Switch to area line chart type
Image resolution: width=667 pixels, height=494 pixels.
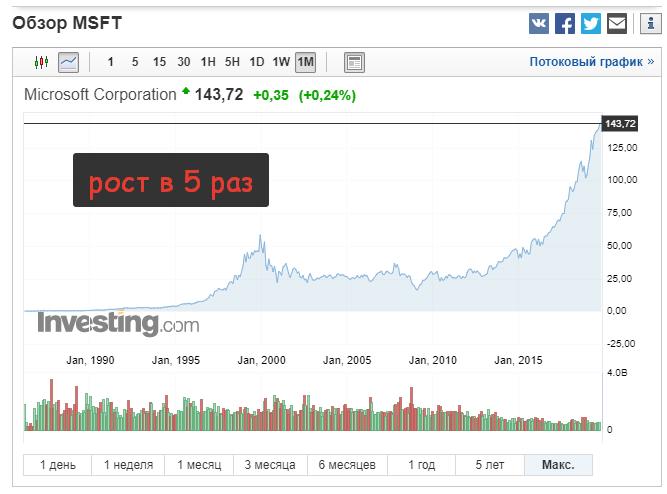click(68, 62)
